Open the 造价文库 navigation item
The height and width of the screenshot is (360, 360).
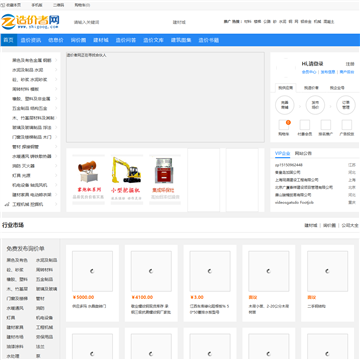[153, 40]
